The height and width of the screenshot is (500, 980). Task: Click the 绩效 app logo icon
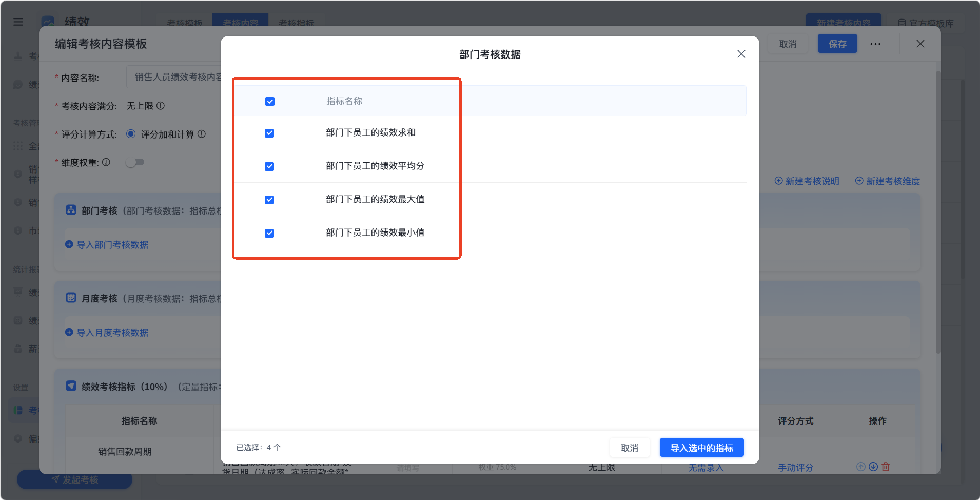(x=48, y=22)
